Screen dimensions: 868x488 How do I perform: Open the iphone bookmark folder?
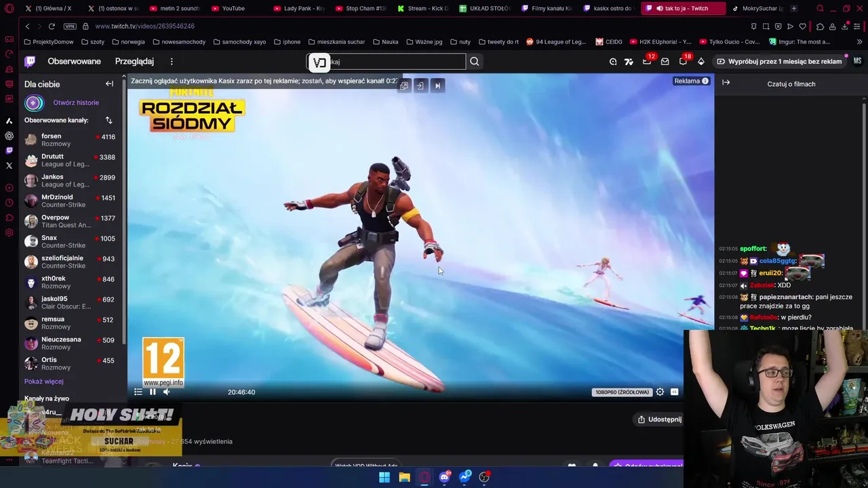pyautogui.click(x=287, y=42)
